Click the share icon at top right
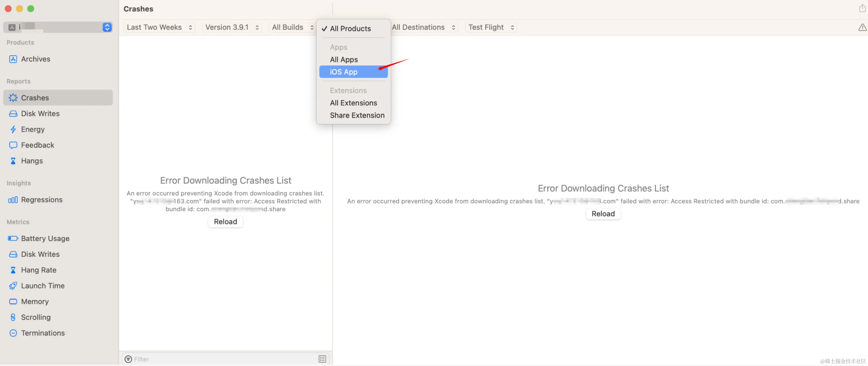Image resolution: width=868 pixels, height=366 pixels. pyautogui.click(x=862, y=8)
